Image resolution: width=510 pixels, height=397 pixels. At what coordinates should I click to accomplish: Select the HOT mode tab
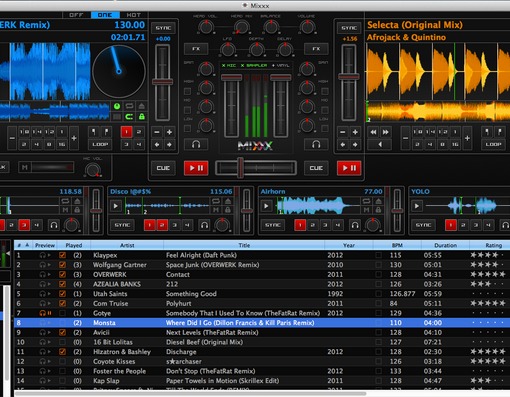point(134,15)
